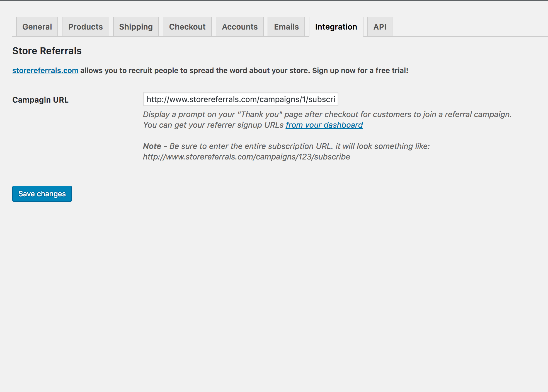Focus the Campaign URL input field

tap(241, 99)
